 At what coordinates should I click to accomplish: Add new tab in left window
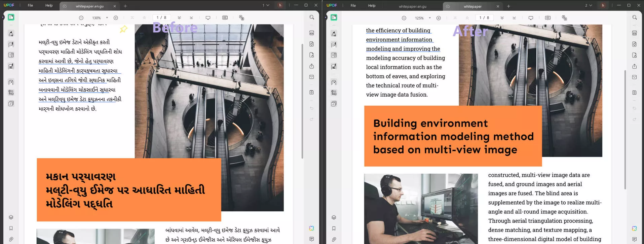click(125, 6)
